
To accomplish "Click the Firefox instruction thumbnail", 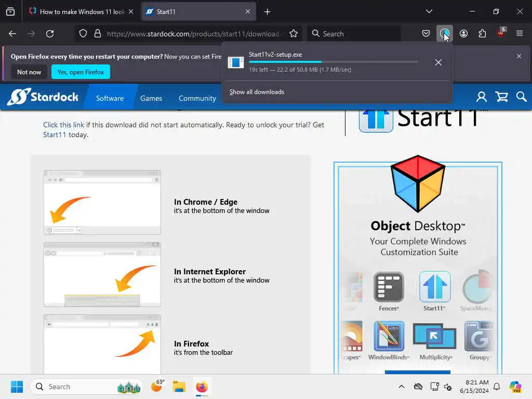I will tap(102, 344).
